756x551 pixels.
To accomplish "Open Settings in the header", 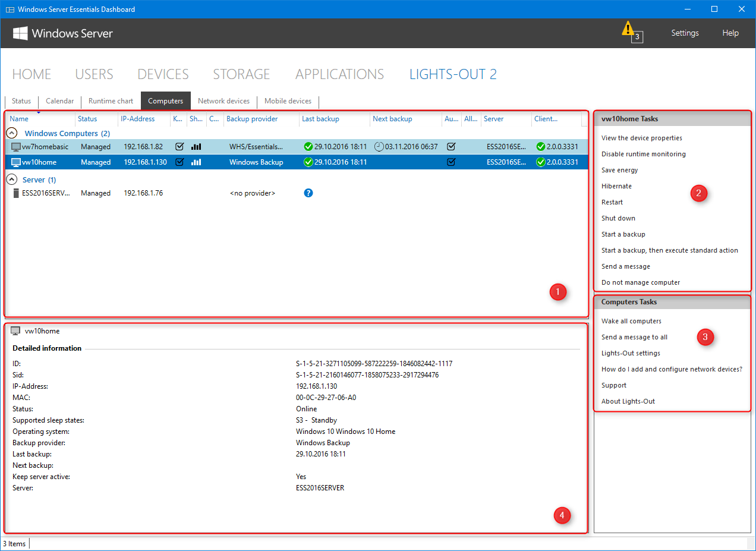I will pos(685,33).
